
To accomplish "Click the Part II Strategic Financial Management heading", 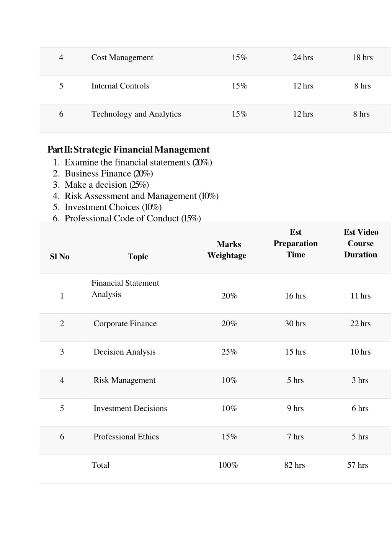I will [129, 149].
